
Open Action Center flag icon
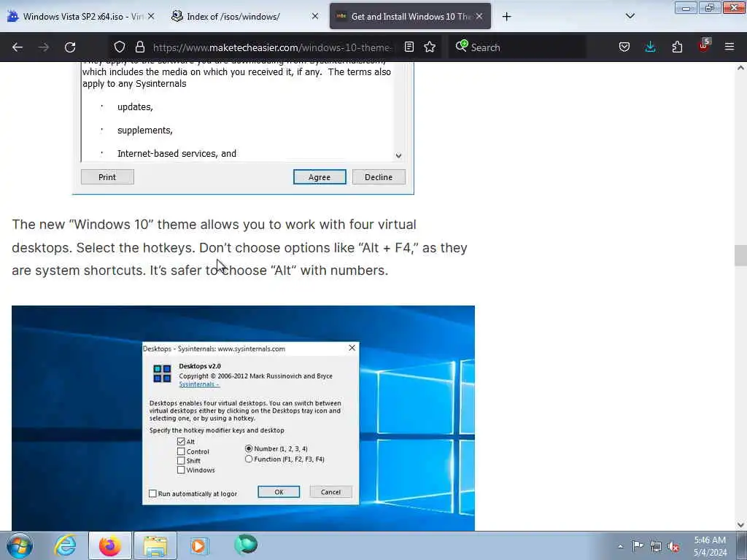[638, 546]
